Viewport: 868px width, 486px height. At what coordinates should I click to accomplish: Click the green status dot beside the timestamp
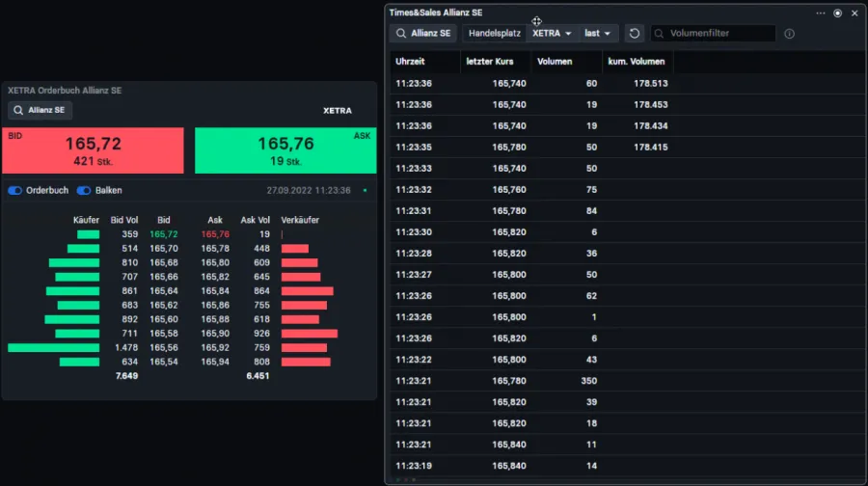(365, 191)
